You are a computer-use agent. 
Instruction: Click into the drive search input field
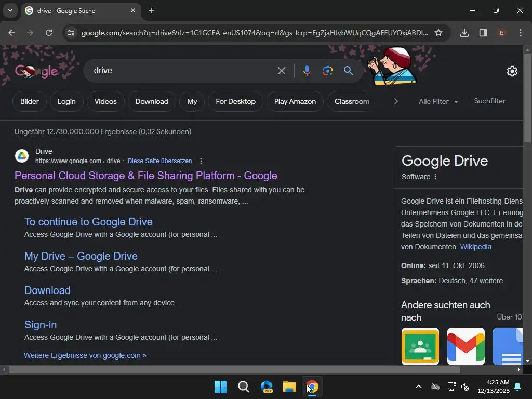(x=183, y=71)
